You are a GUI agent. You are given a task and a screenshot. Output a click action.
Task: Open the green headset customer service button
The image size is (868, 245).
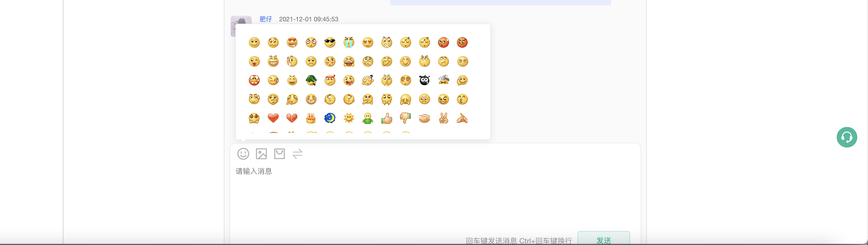pyautogui.click(x=847, y=137)
